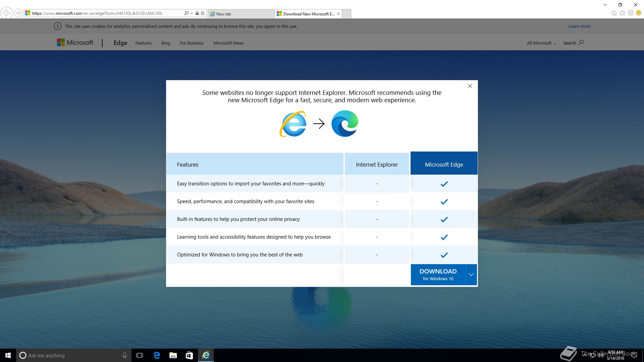The image size is (644, 362).
Task: Click the Internet Explorer logo in dialog
Action: pos(293,124)
